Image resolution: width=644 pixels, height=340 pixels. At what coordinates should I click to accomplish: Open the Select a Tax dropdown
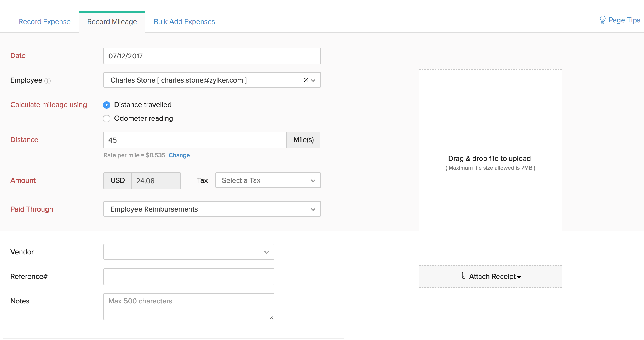(x=268, y=180)
